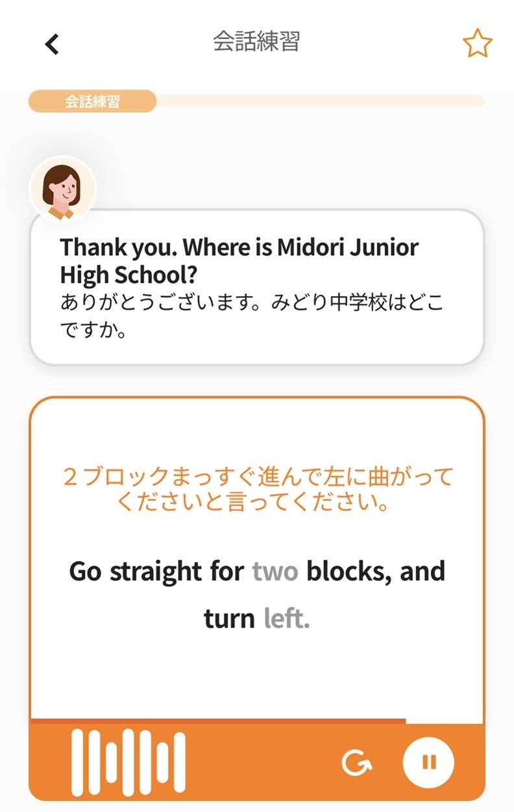
Task: Click the retry recording icon
Action: 356,762
